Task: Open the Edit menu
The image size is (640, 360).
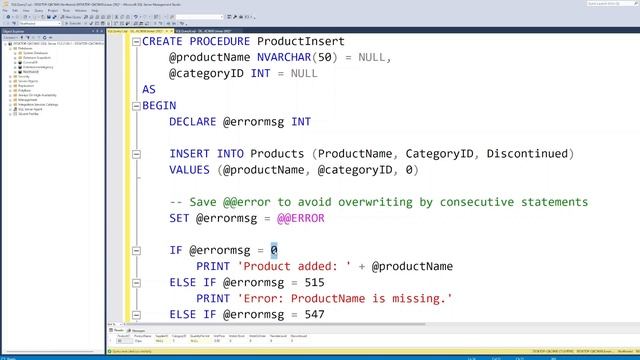Action: coord(15,11)
